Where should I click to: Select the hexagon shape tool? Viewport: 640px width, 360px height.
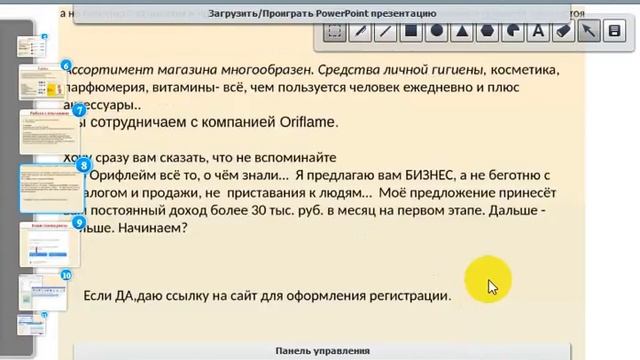(x=487, y=31)
